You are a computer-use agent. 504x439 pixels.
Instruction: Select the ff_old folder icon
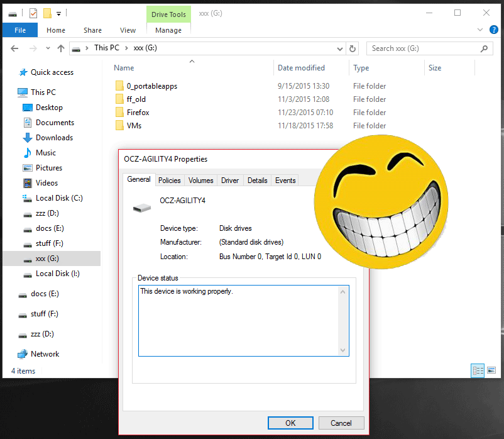(x=119, y=99)
